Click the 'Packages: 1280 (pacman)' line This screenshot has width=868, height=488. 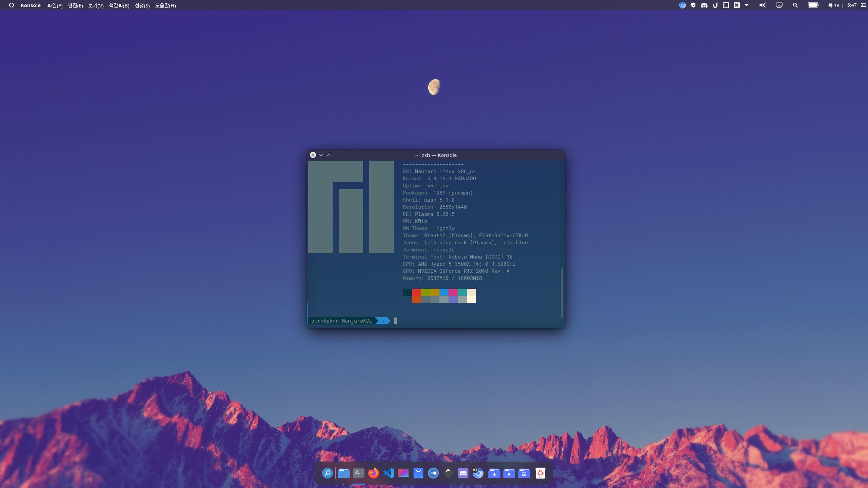coord(437,193)
